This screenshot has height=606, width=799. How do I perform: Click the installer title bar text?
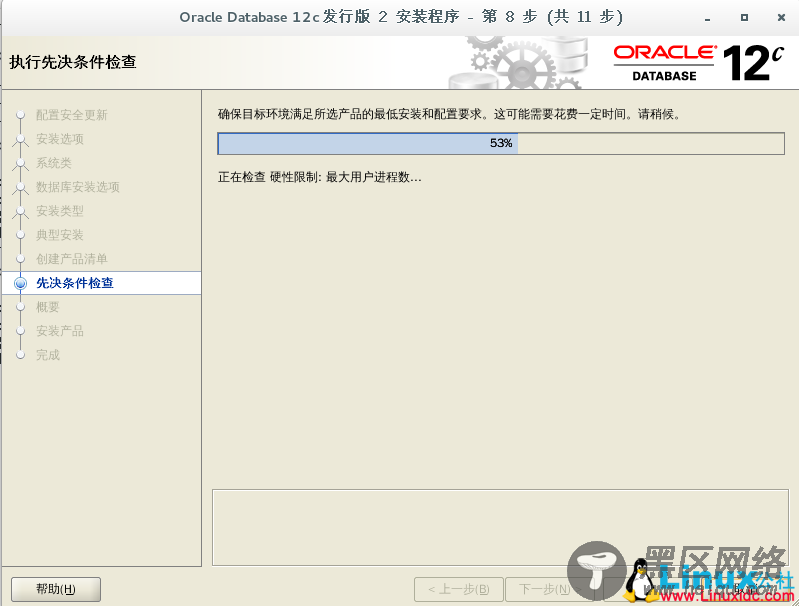tap(401, 17)
